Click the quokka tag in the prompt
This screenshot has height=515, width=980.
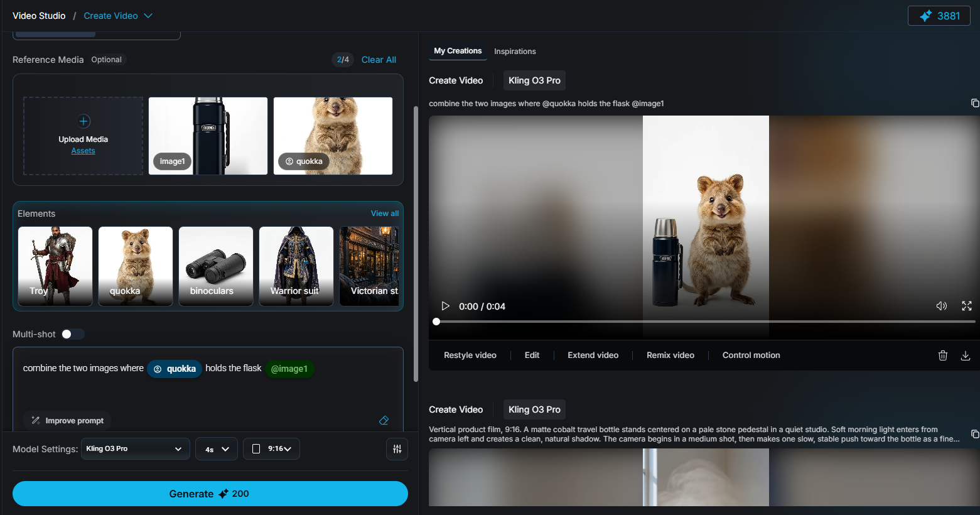175,369
